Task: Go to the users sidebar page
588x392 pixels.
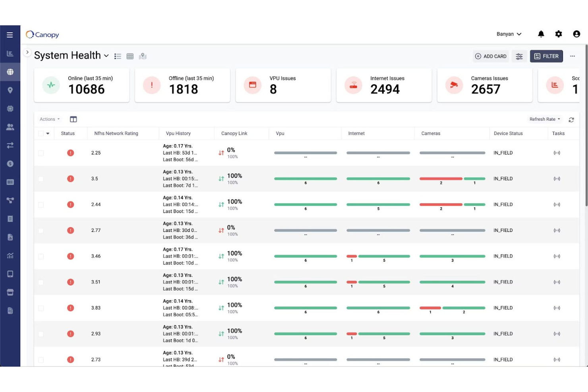Action: coord(10,127)
